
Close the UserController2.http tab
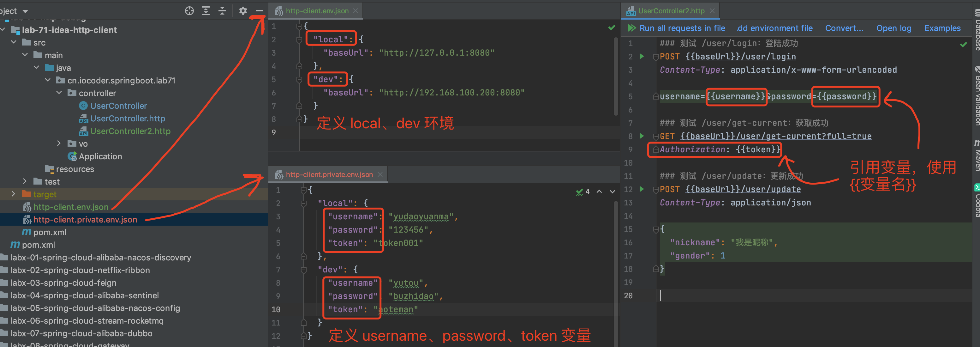click(712, 11)
